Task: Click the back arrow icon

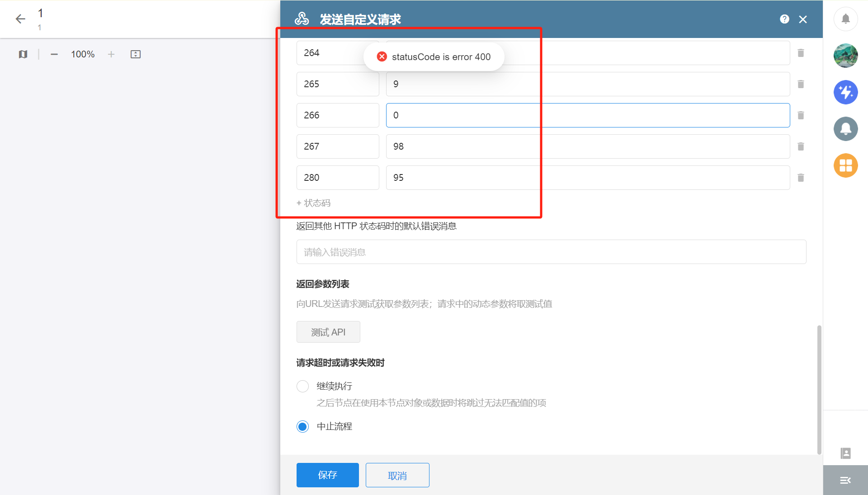Action: (20, 19)
